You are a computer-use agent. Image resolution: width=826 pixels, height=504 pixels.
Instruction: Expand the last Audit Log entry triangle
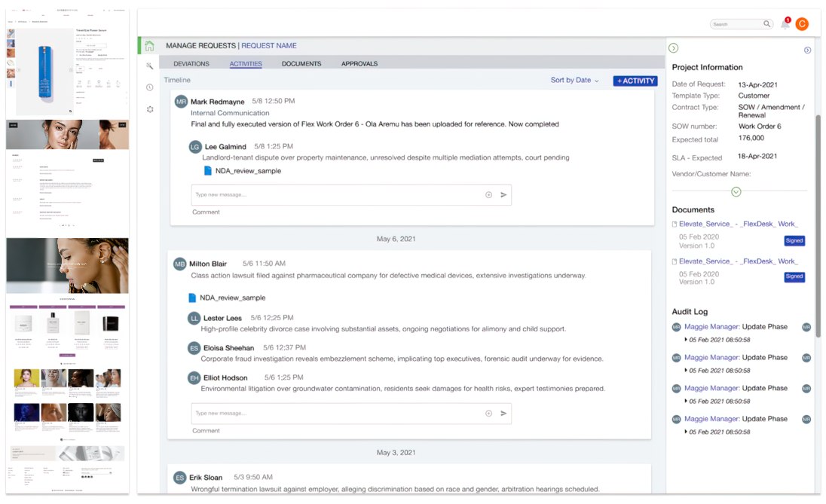[x=685, y=432]
